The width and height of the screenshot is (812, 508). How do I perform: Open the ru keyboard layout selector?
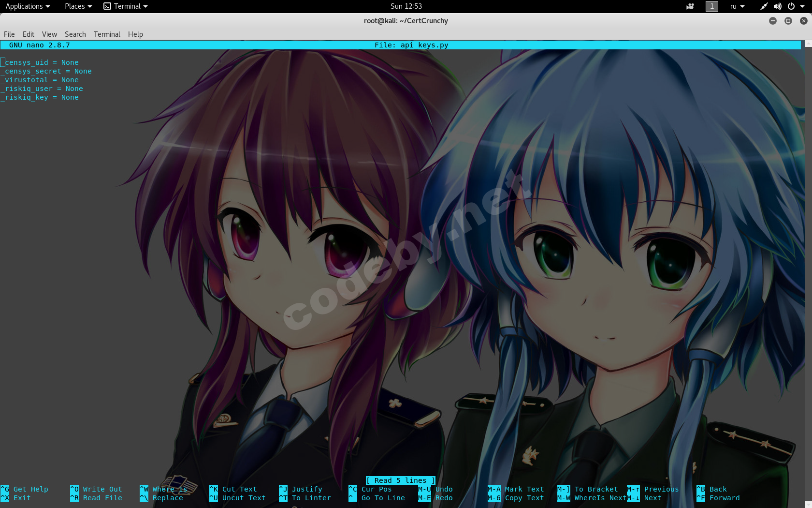tap(737, 6)
